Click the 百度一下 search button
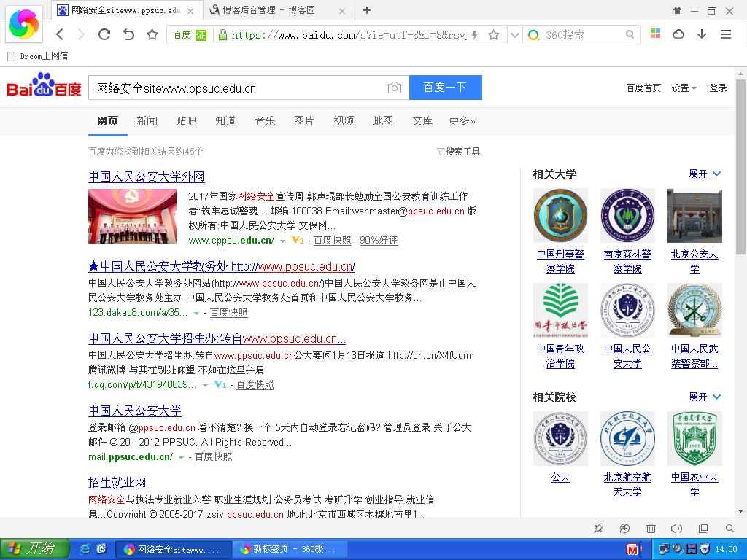Image resolution: width=747 pixels, height=560 pixels. [x=446, y=87]
